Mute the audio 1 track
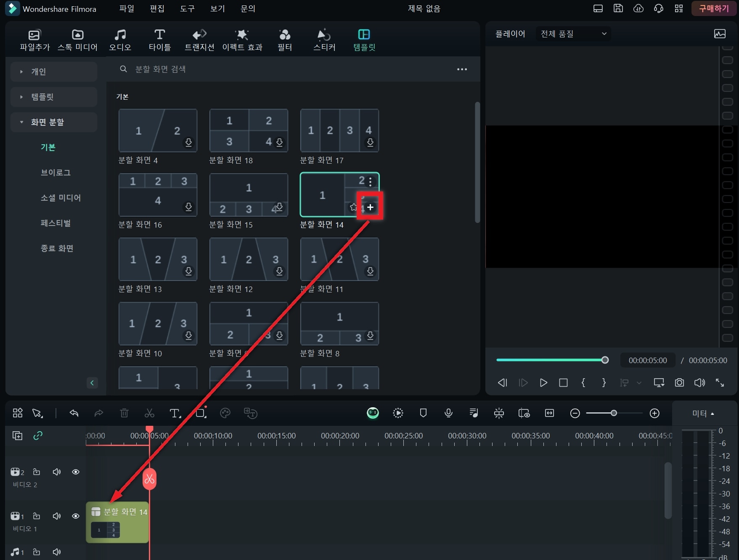Image resolution: width=739 pixels, height=560 pixels. (x=56, y=552)
